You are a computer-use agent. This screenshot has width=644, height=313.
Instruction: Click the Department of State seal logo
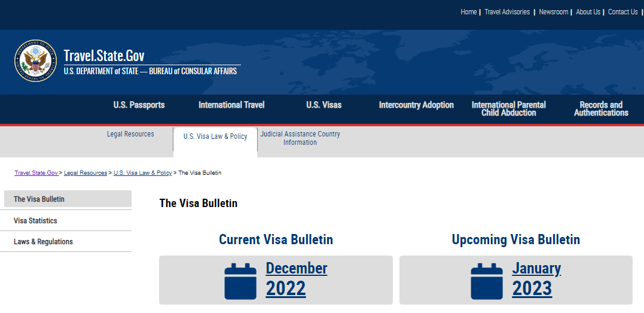click(35, 61)
